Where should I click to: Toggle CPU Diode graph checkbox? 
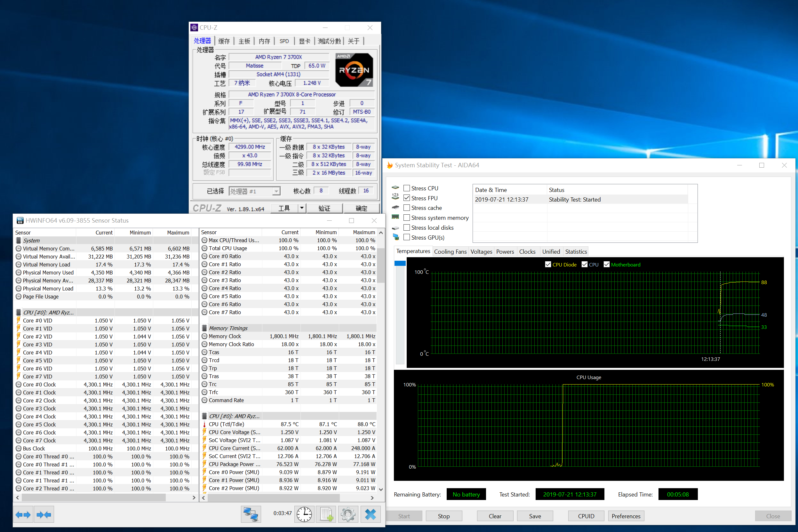[x=548, y=264]
